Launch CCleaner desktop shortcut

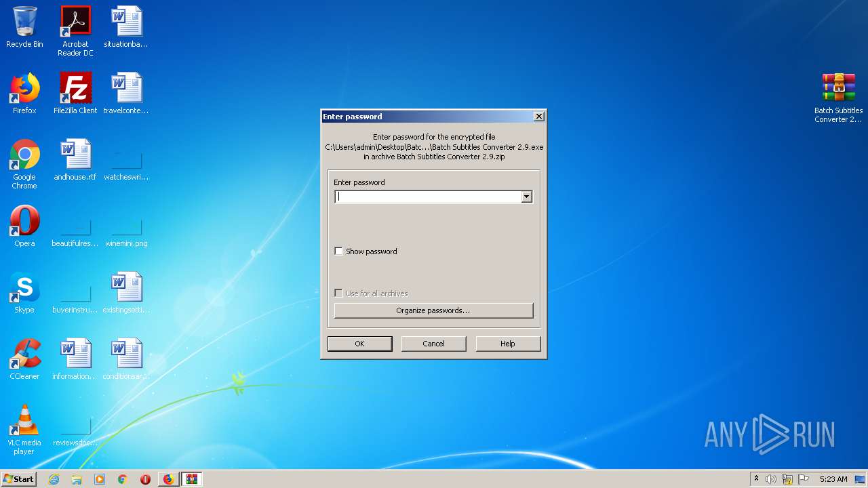(24, 359)
